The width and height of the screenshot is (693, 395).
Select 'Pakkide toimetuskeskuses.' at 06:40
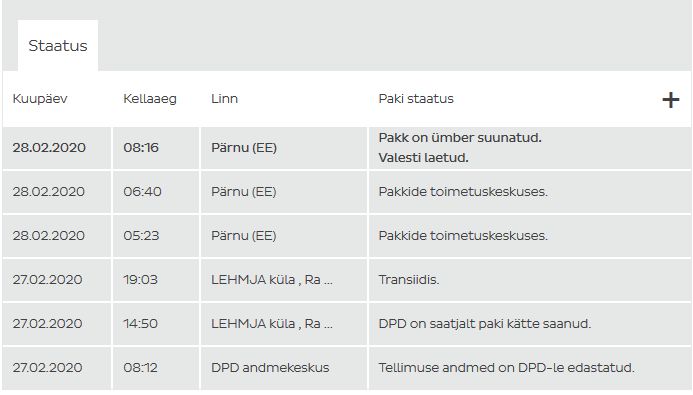[463, 192]
